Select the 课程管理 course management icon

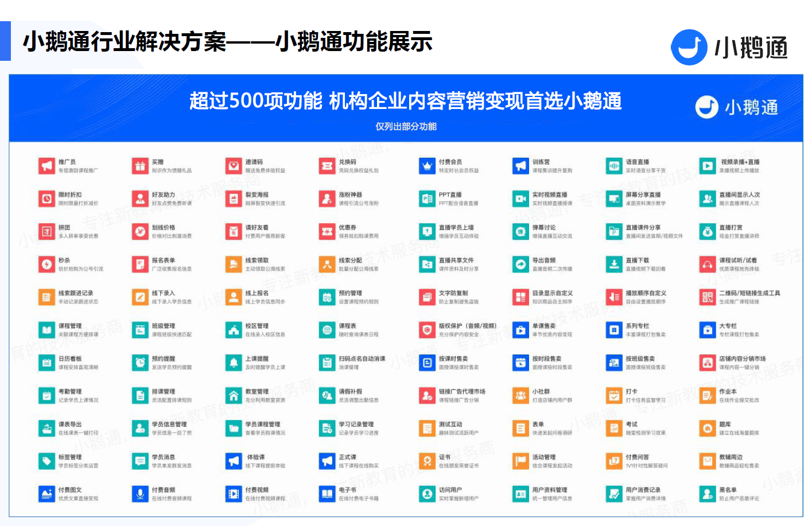pos(46,330)
